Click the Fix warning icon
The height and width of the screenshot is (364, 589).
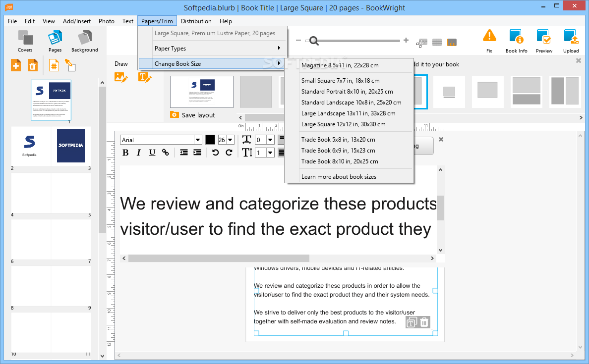click(x=489, y=41)
